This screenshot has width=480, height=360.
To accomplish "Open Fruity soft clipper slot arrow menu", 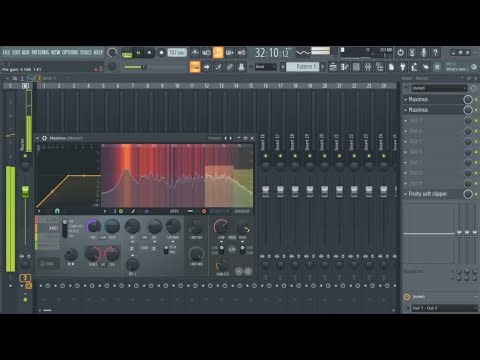I will coord(406,194).
